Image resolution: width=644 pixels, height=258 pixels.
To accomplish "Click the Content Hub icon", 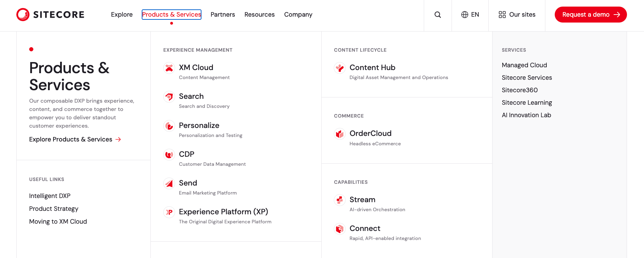I will 340,68.
